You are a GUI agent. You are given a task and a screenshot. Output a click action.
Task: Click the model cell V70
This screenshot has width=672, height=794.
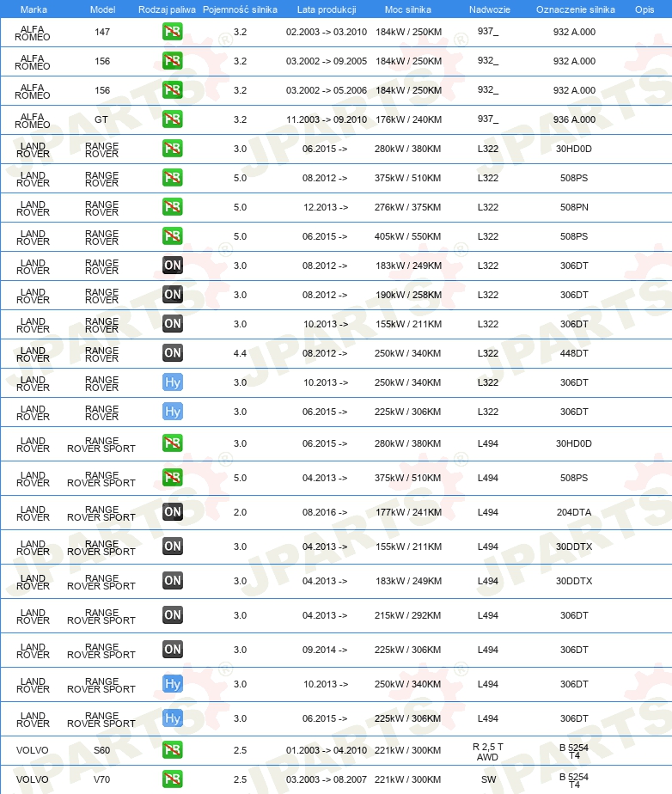(101, 780)
